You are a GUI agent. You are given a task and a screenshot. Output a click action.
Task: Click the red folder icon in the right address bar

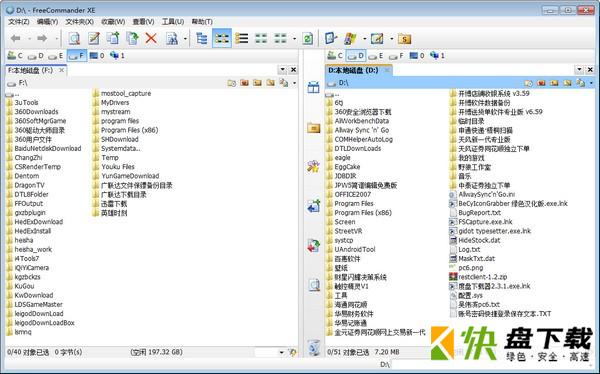541,83
